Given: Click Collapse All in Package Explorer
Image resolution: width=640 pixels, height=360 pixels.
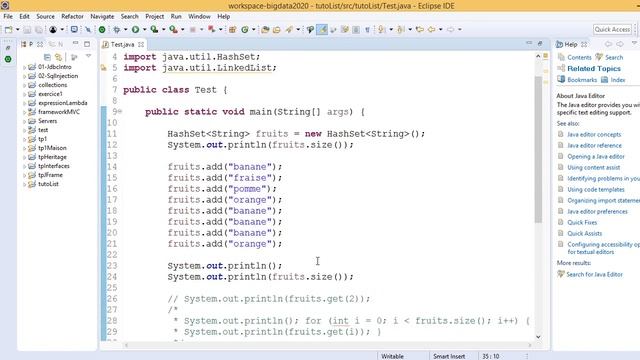Looking at the screenshot, I should point(47,57).
